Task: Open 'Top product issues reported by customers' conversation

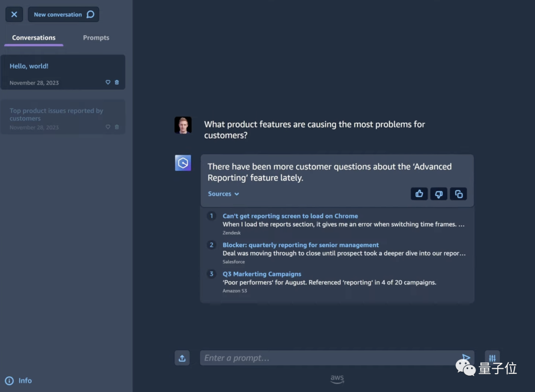Action: [63, 117]
